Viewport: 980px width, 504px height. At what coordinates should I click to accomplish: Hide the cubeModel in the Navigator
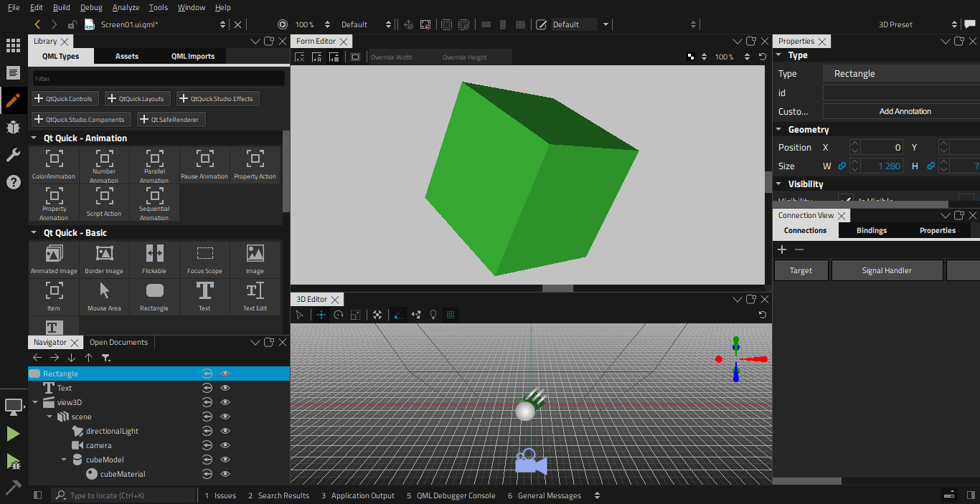click(x=225, y=460)
